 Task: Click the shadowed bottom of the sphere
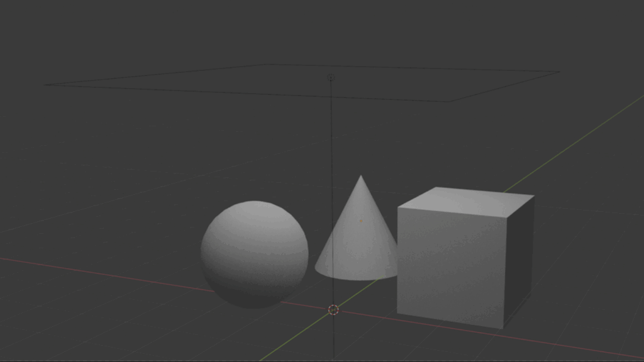point(253,299)
